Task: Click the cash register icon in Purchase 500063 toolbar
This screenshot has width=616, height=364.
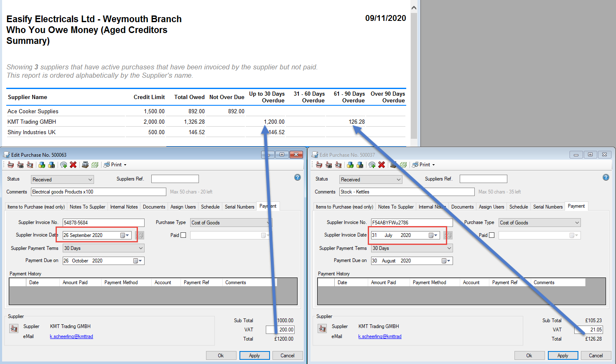Action: click(x=85, y=165)
